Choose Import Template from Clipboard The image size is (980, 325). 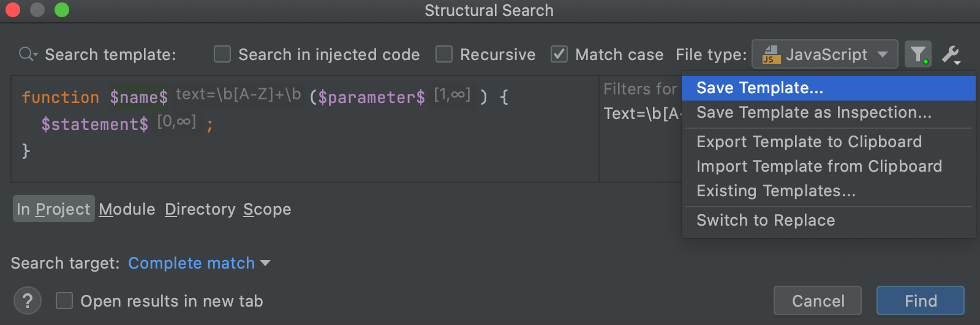819,166
